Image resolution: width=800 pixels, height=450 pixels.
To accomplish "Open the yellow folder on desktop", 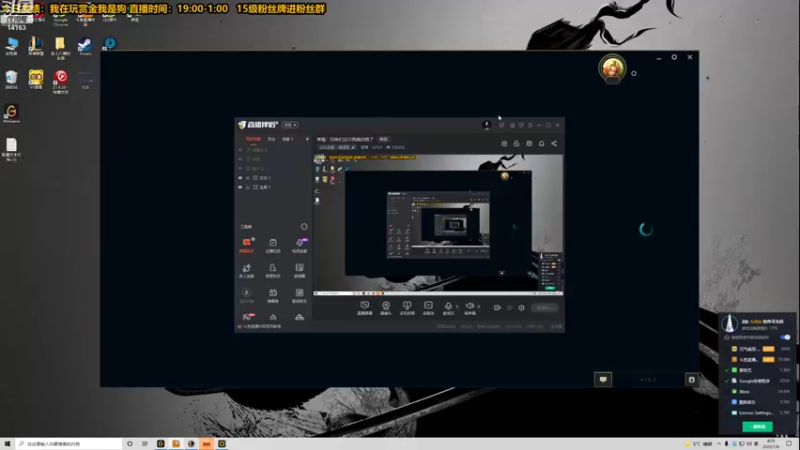I will (60, 47).
